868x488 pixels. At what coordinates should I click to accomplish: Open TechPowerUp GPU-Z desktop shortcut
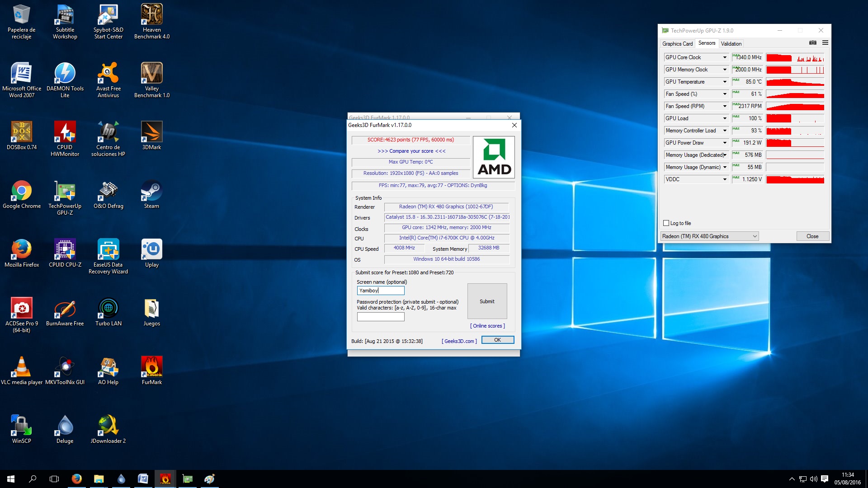coord(65,198)
